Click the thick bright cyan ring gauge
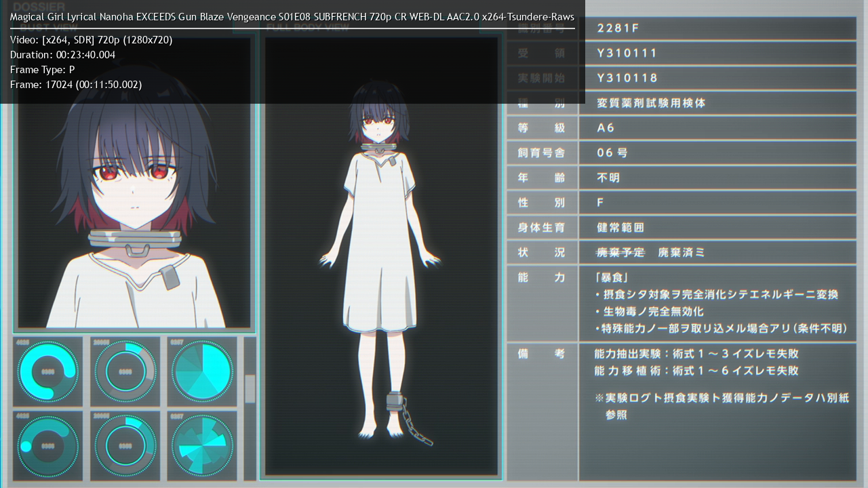Screen dimensions: 868x488 point(47,371)
